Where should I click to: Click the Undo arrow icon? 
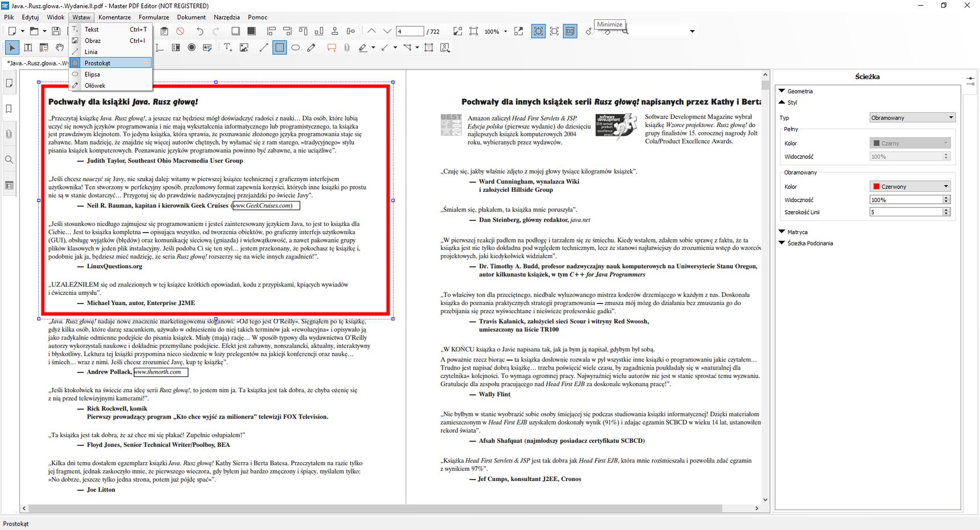click(200, 31)
